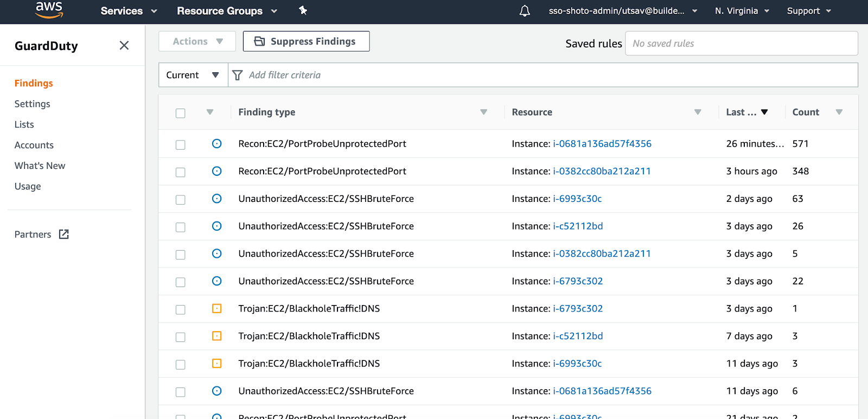Viewport: 868px width, 419px height.
Task: Click the filter funnel icon
Action: [238, 75]
